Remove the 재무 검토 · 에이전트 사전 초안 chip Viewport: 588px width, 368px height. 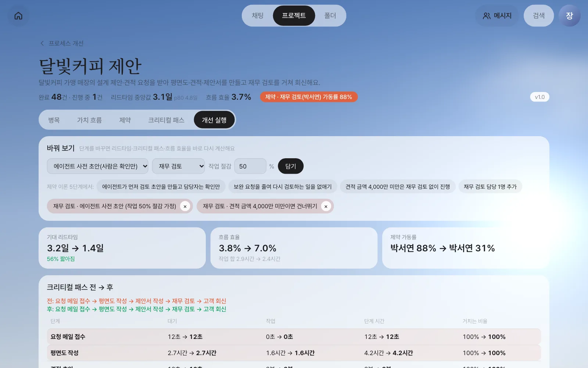(x=185, y=206)
